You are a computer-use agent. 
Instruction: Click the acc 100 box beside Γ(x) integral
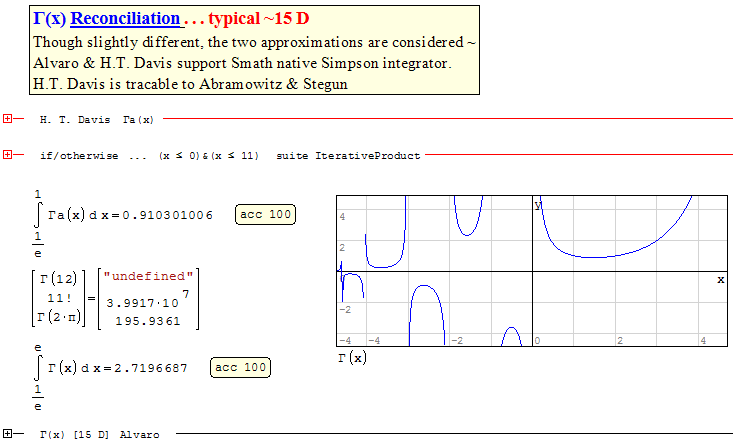point(240,368)
